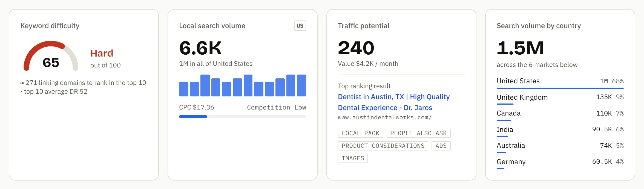Image resolution: width=644 pixels, height=189 pixels.
Task: Click the CPC $17.36 text
Action: (x=196, y=107)
